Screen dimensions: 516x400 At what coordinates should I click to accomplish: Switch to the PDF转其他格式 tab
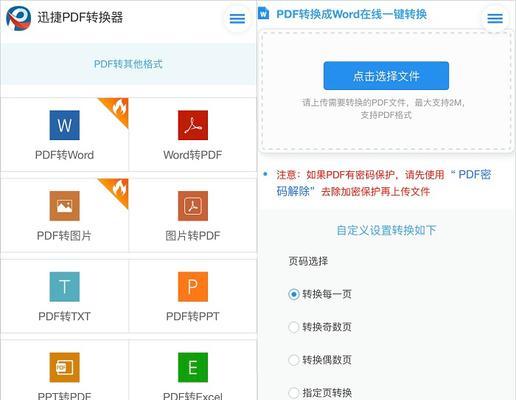point(128,64)
